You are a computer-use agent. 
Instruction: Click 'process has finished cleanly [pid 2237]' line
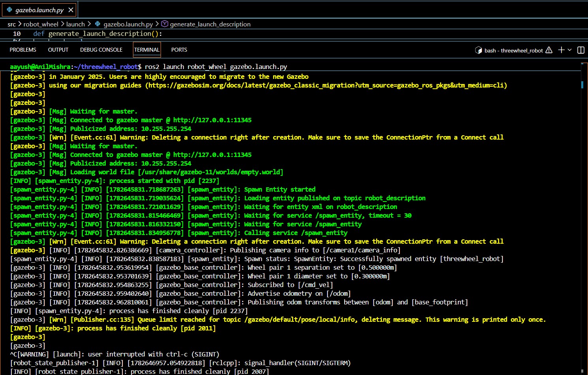click(x=178, y=311)
